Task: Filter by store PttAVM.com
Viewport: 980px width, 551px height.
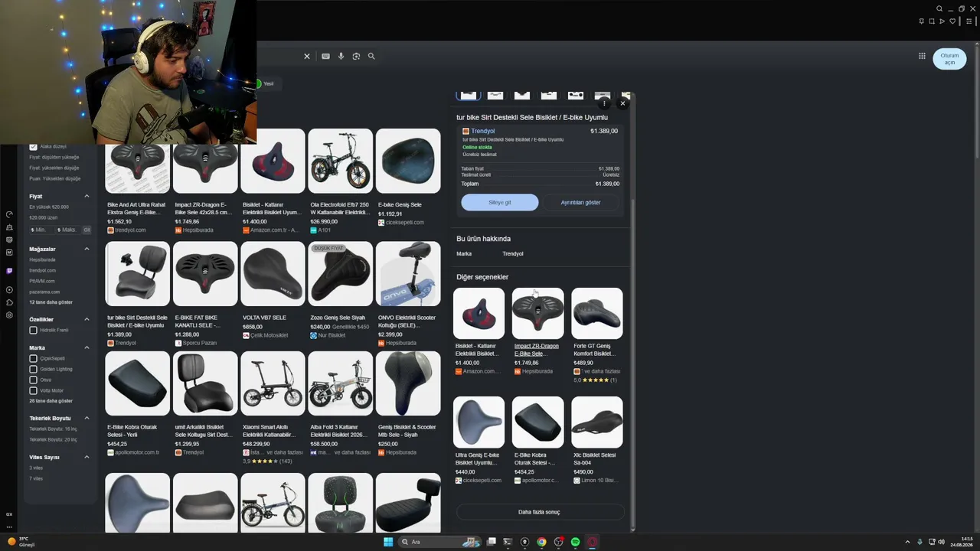Action: coord(42,281)
